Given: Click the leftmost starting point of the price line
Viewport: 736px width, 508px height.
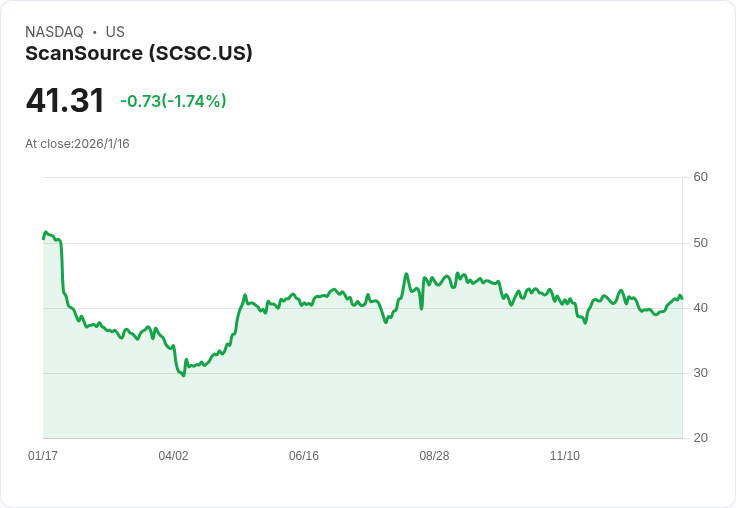Looking at the screenshot, I should [x=43, y=238].
